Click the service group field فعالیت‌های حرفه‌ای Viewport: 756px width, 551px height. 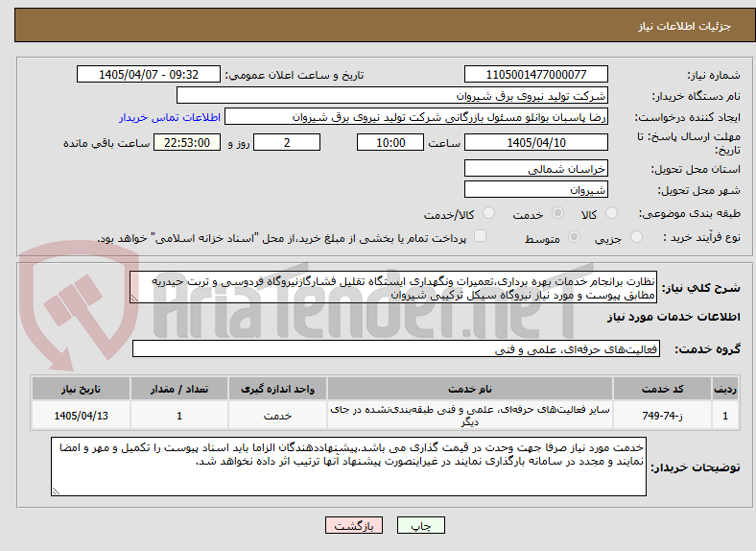(396, 348)
